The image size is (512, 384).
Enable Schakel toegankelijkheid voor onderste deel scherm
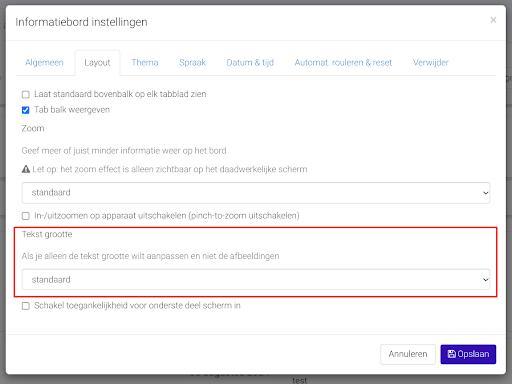tap(26, 306)
